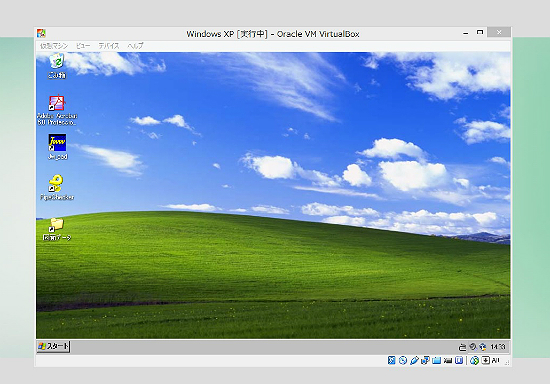Click the keyboard capture arrow indicator
This screenshot has height=384, width=550.
(485, 360)
